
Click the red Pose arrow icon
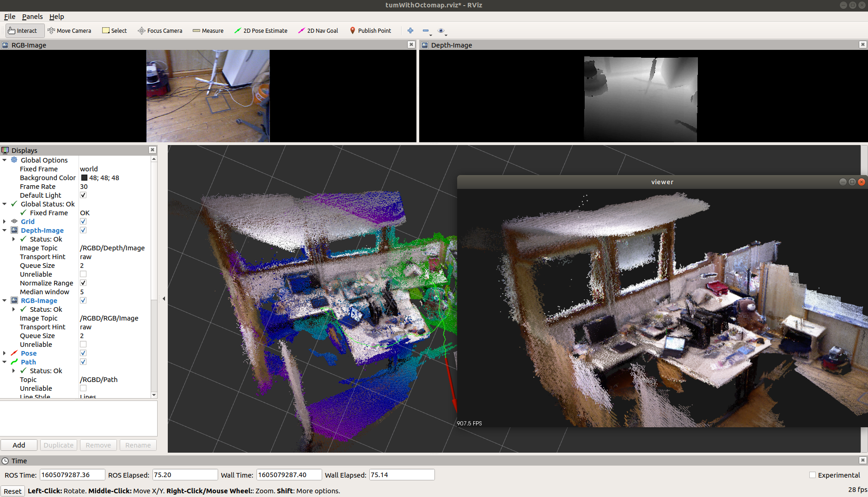pos(14,353)
